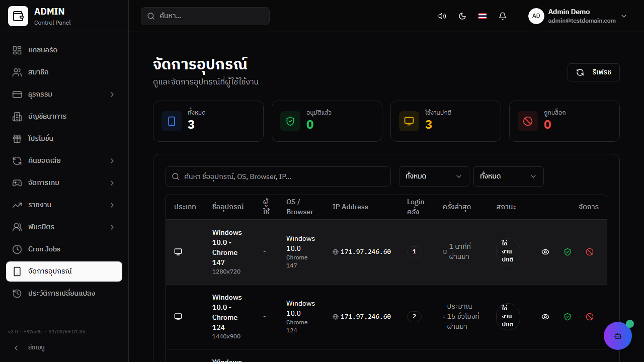Open the first ทั้งหมด filter dropdown
The height and width of the screenshot is (362, 644).
pos(434,176)
